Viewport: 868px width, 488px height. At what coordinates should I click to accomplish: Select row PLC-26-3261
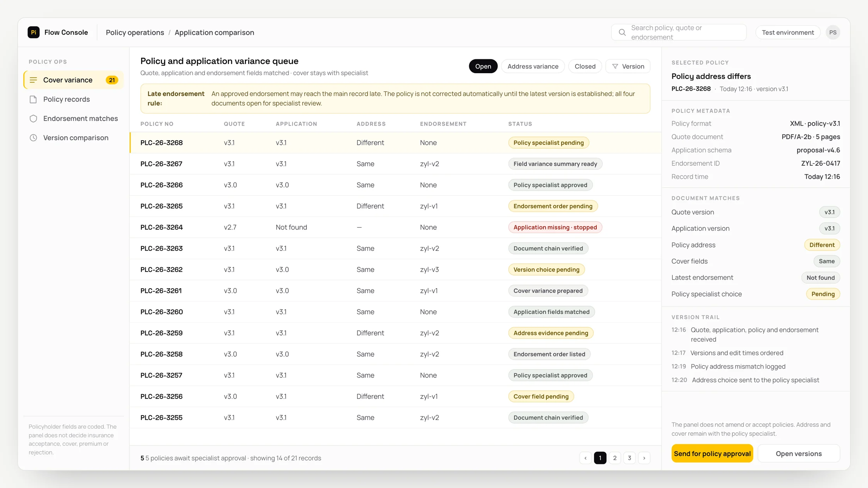pos(395,291)
